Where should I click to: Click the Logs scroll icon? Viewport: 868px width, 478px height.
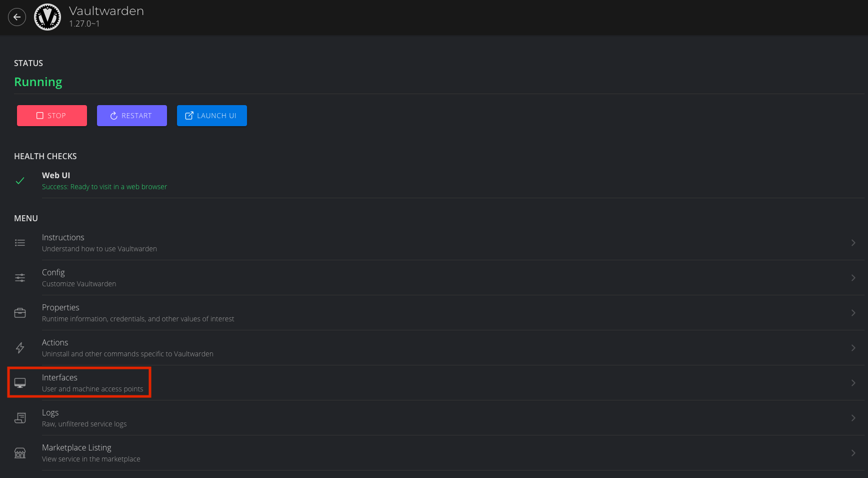(20, 418)
